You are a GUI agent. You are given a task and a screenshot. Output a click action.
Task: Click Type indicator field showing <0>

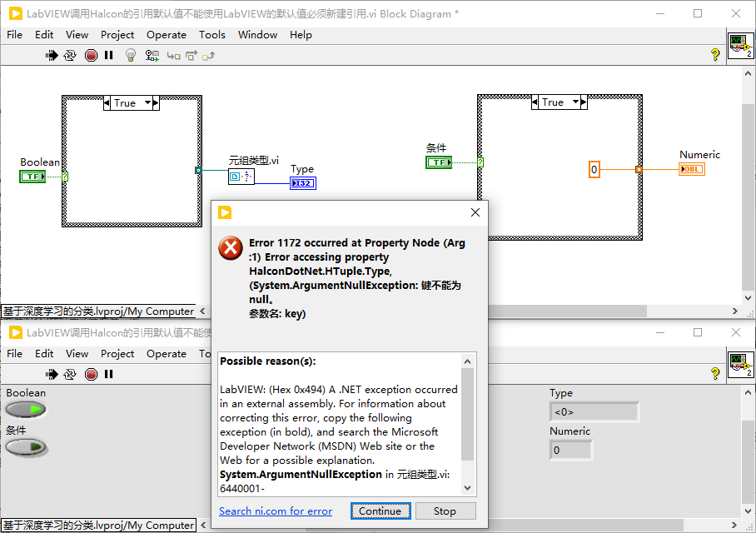594,412
